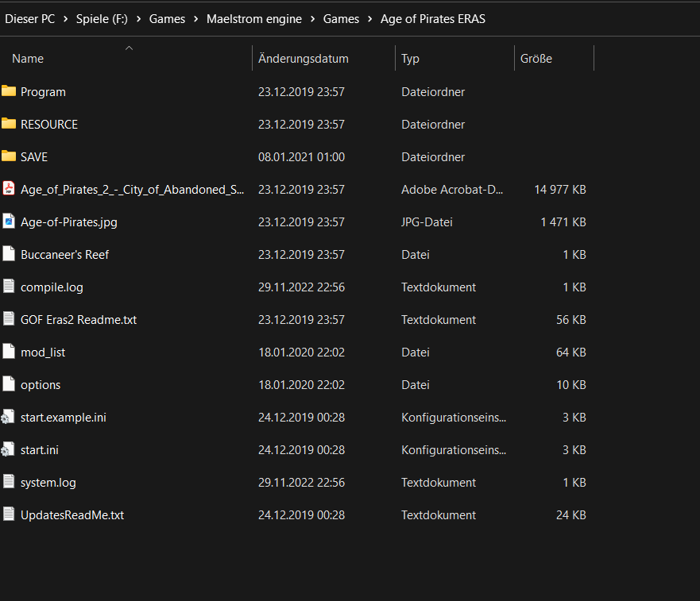This screenshot has height=601, width=700.
Task: Click Textdokument type of system.log
Action: (x=439, y=483)
